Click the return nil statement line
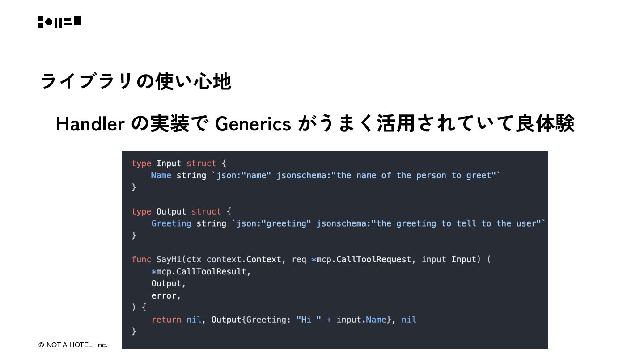Image resolution: width=644 pixels, height=362 pixels. (x=284, y=320)
